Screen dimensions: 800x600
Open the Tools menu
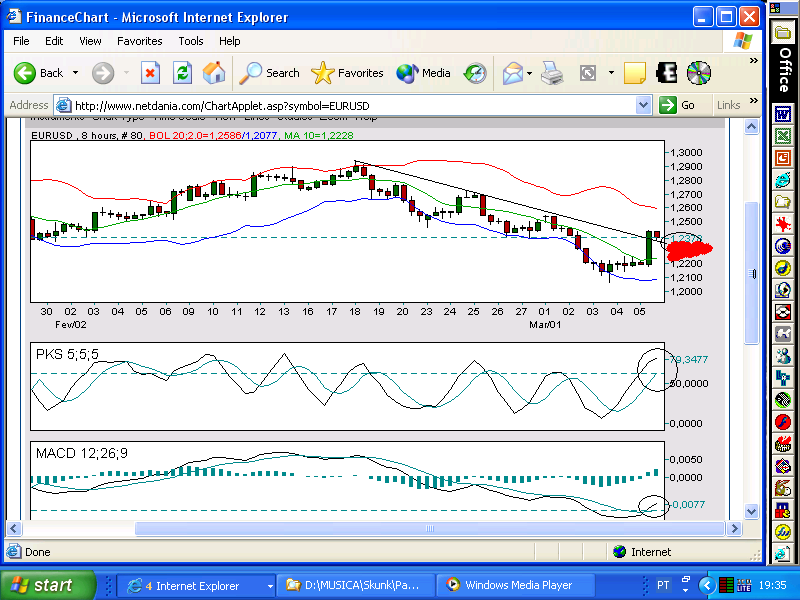tap(191, 41)
